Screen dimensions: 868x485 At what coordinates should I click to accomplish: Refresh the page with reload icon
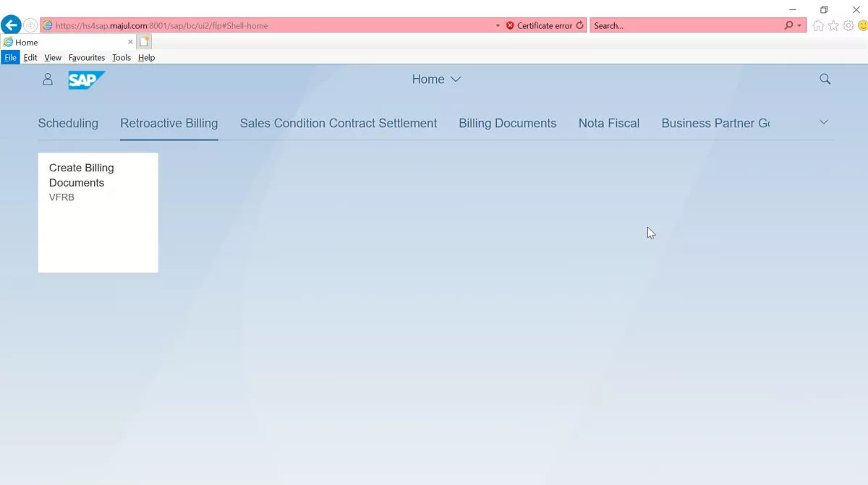579,25
